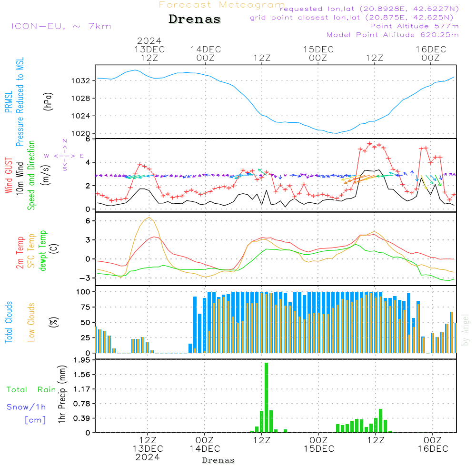Click the 100 cloud percentage axis value
The image size is (476, 476).
tap(83, 292)
